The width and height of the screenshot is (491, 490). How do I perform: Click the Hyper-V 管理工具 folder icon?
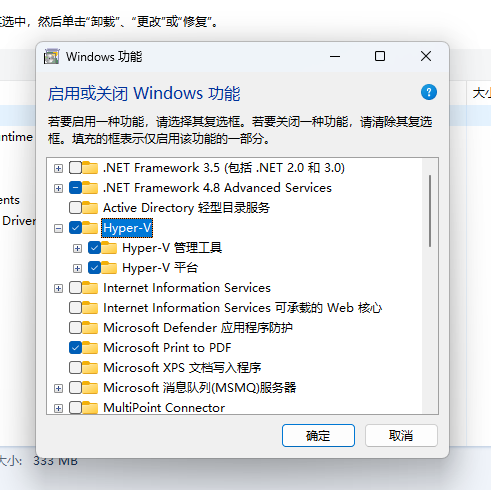(x=109, y=248)
